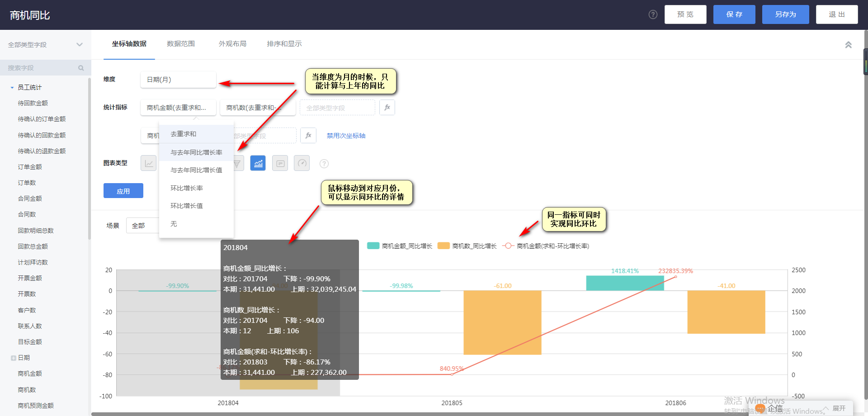Select the gauge chart type icon
868x416 pixels.
click(302, 163)
